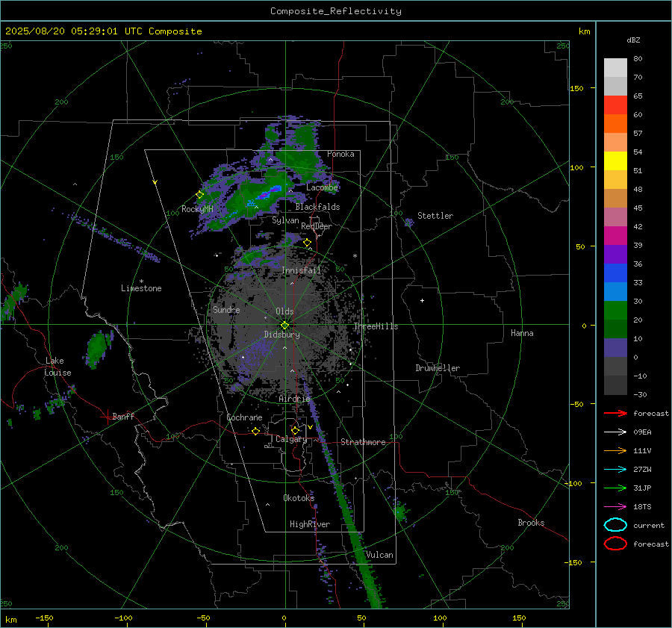Click the cyan 'current' ellipse icon
This screenshot has width=672, height=628.
point(615,525)
